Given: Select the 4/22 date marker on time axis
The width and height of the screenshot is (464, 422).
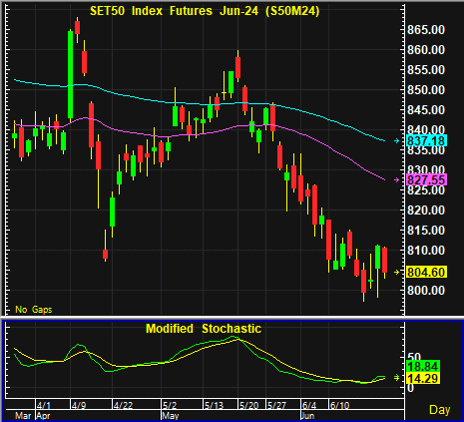Looking at the screenshot, I should point(123,405).
